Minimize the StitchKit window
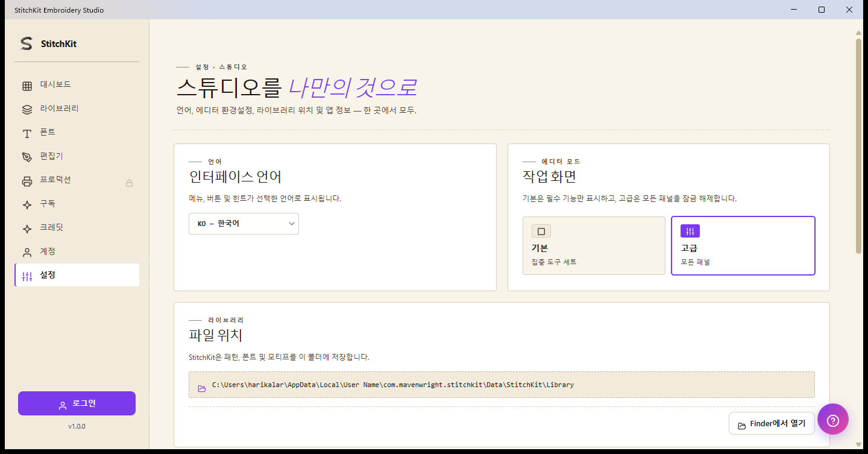 [794, 10]
